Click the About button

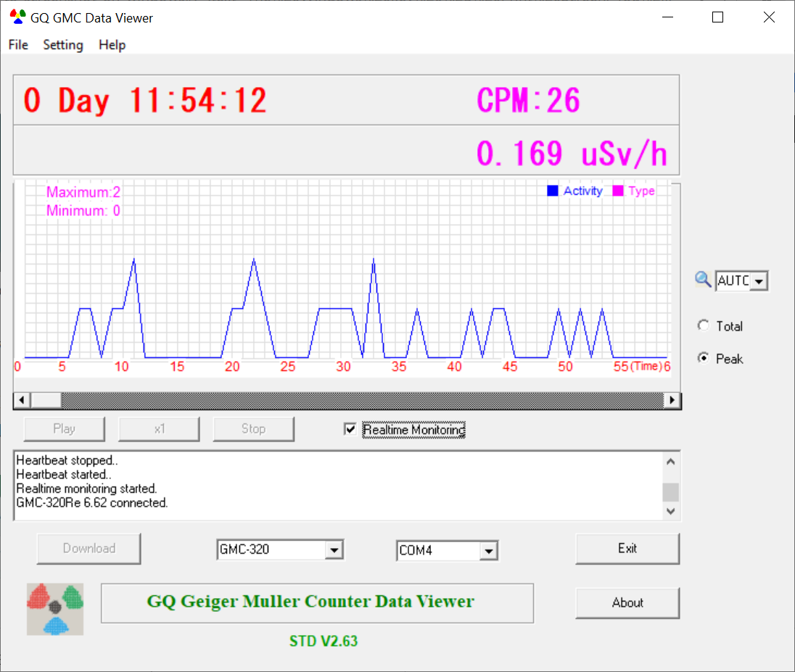(x=627, y=602)
